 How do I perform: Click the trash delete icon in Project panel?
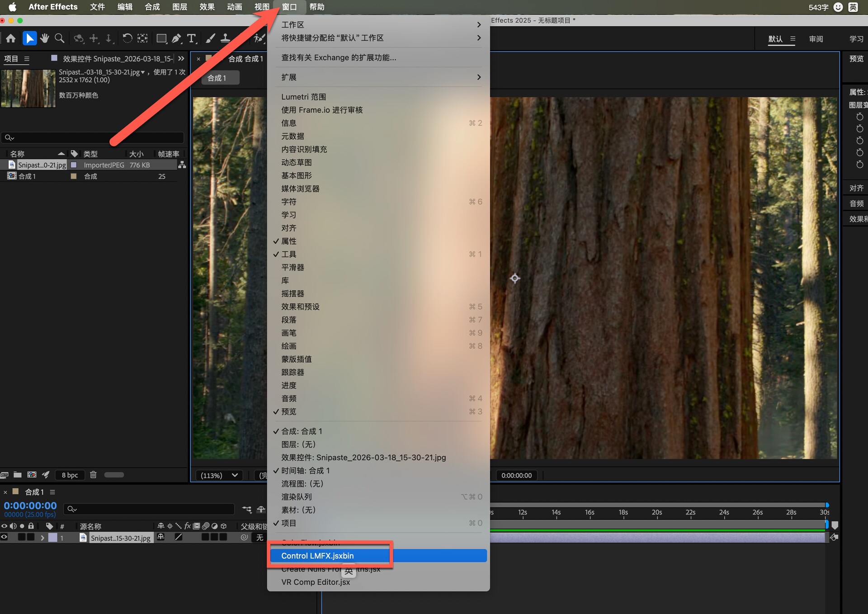93,475
